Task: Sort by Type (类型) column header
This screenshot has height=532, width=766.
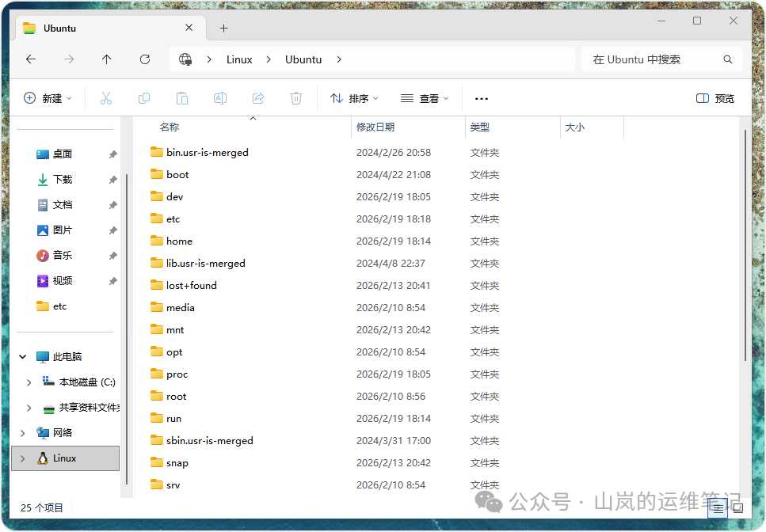Action: 512,127
